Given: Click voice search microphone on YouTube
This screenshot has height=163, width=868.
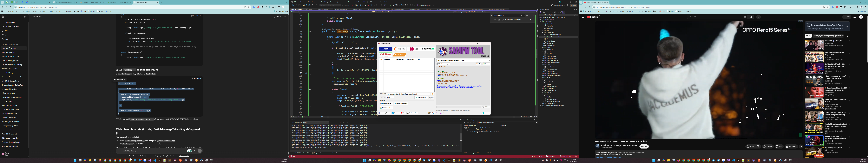Looking at the screenshot, I should click(x=758, y=17).
